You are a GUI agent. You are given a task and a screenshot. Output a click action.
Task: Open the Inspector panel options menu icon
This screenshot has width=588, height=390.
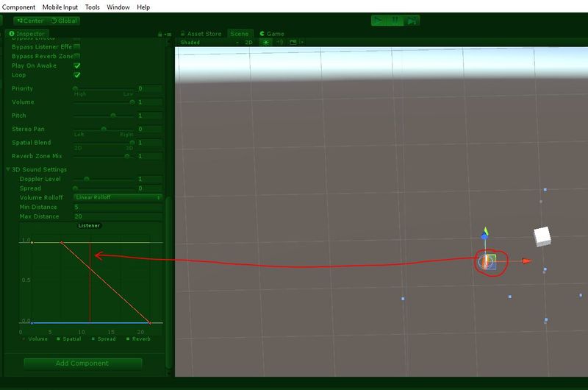pyautogui.click(x=168, y=34)
